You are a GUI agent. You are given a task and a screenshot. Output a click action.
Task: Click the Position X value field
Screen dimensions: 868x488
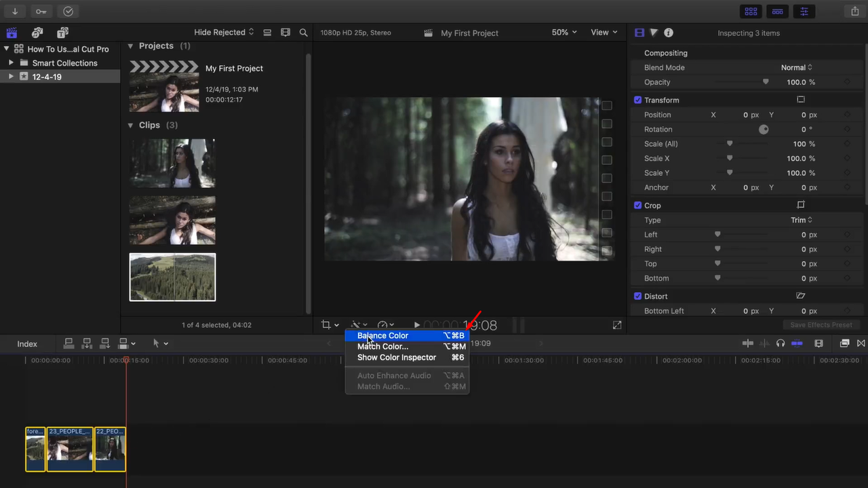[745, 115]
